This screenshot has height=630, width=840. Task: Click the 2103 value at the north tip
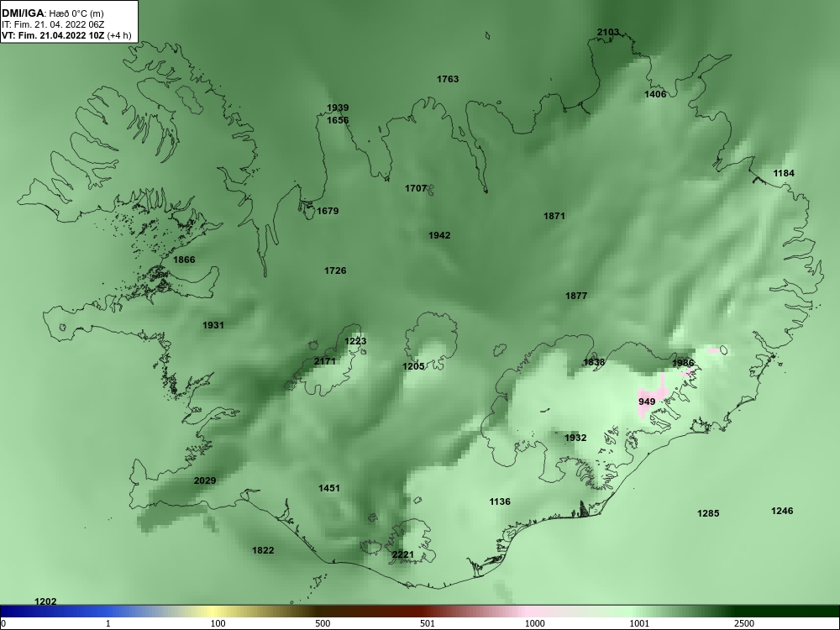point(608,32)
